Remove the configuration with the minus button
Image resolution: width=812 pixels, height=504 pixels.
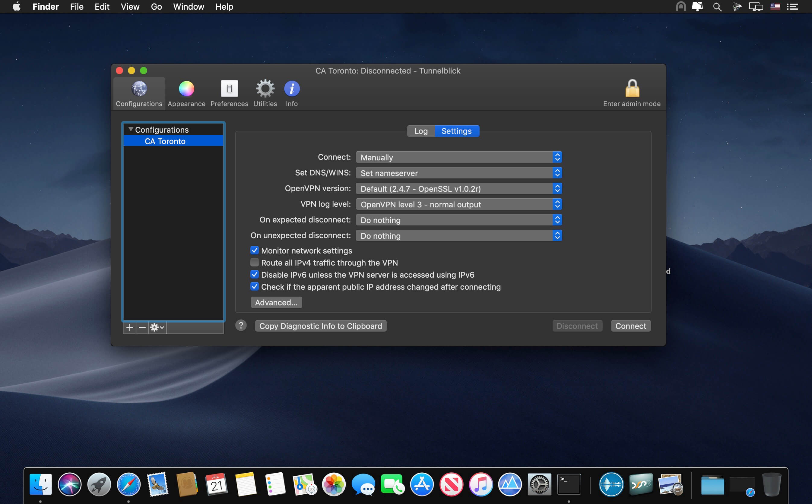[142, 327]
